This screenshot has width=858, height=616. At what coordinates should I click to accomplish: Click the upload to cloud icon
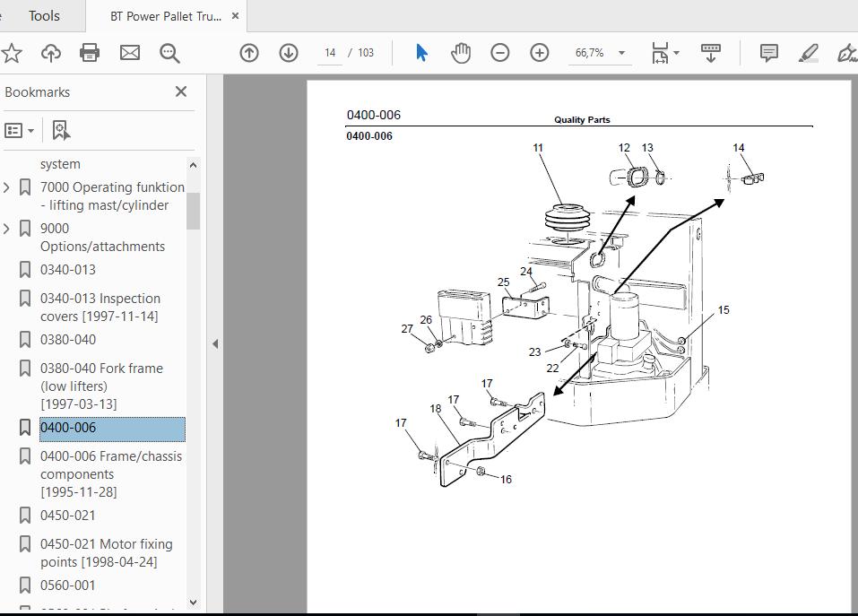point(51,53)
